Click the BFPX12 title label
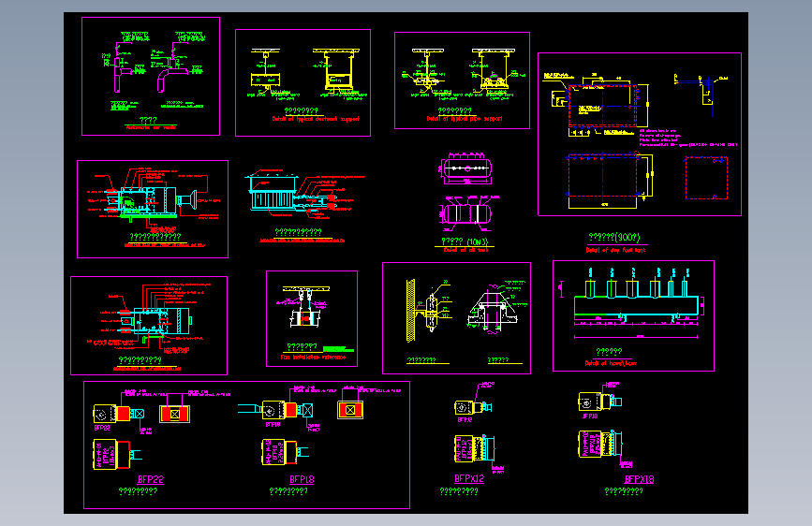 pos(469,479)
